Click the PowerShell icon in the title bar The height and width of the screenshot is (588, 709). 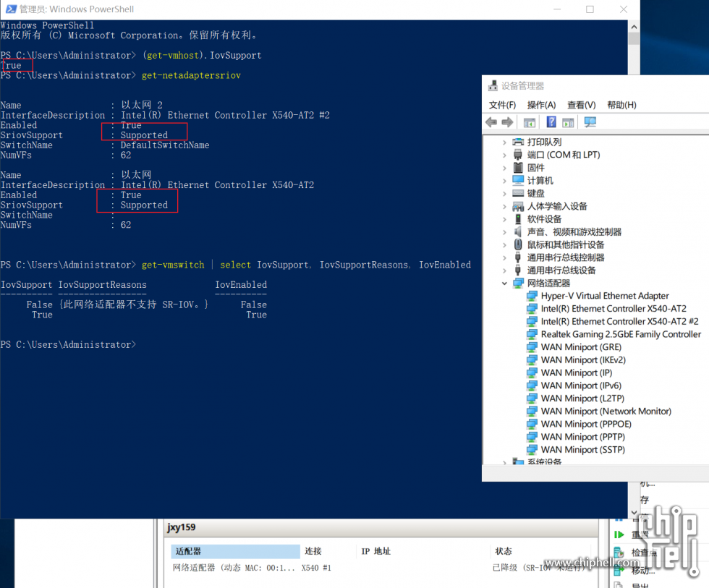(x=11, y=9)
